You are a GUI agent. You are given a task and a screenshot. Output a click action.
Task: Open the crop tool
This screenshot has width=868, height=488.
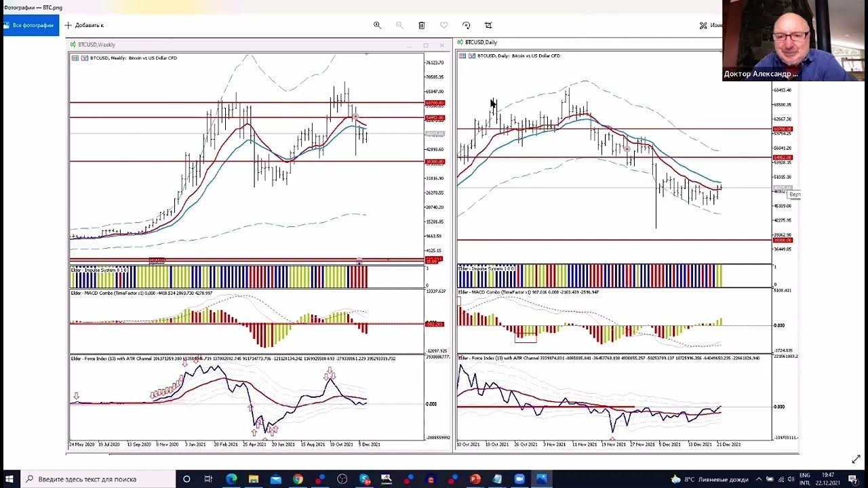click(x=488, y=25)
